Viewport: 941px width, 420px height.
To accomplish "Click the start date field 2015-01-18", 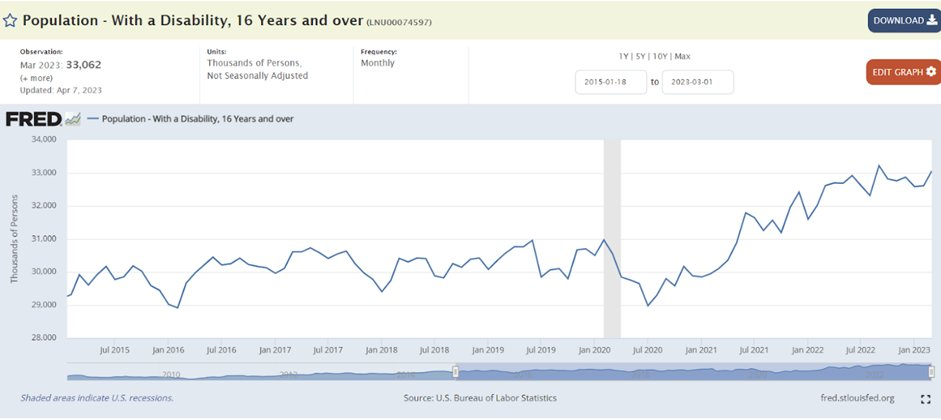I will click(611, 82).
